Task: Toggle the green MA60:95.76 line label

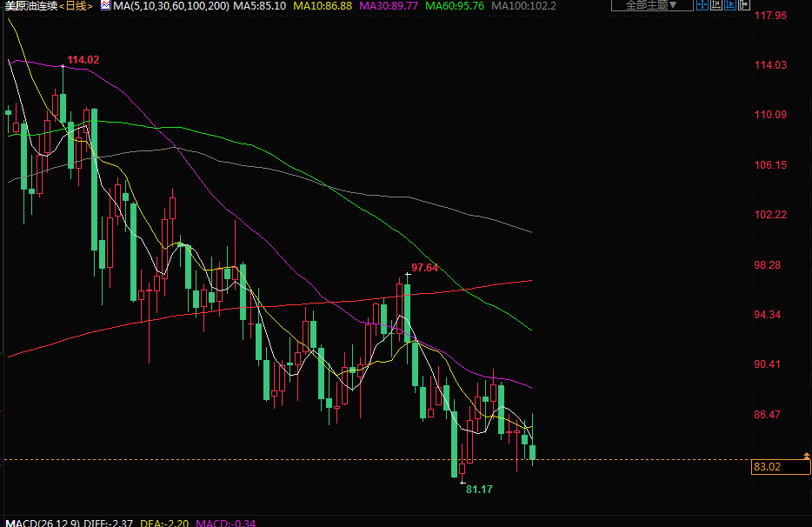Action: pos(455,6)
